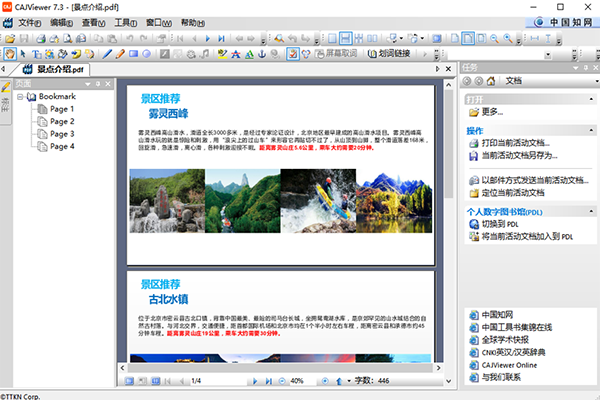Image resolution: width=600 pixels, height=400 pixels.
Task: Select the ellipse annotation tool
Action: point(147,54)
